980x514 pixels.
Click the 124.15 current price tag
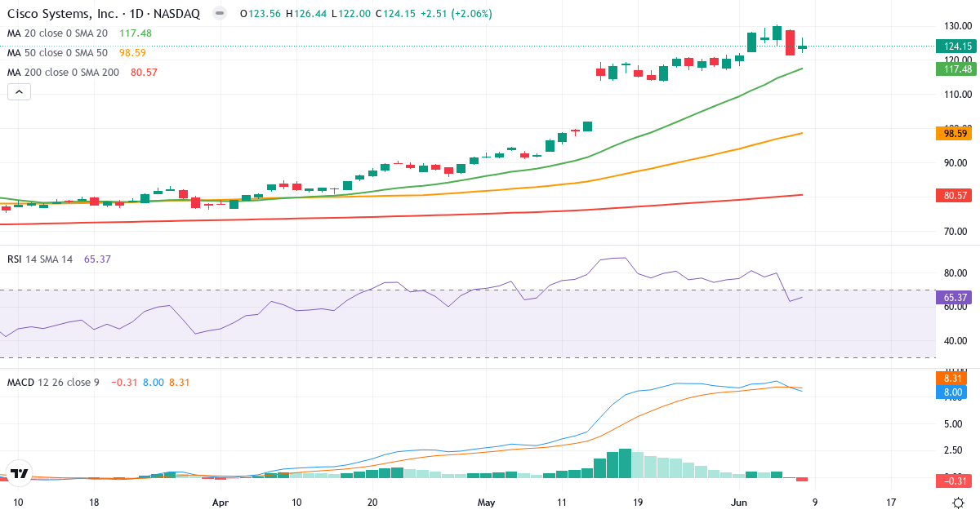pyautogui.click(x=955, y=47)
